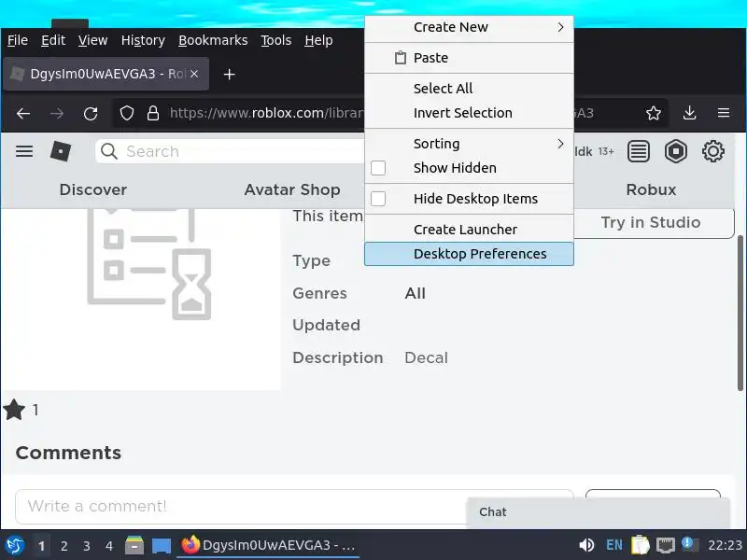Click the magnifier icon in Roblox search
Screen dimensions: 747x560
(x=109, y=151)
